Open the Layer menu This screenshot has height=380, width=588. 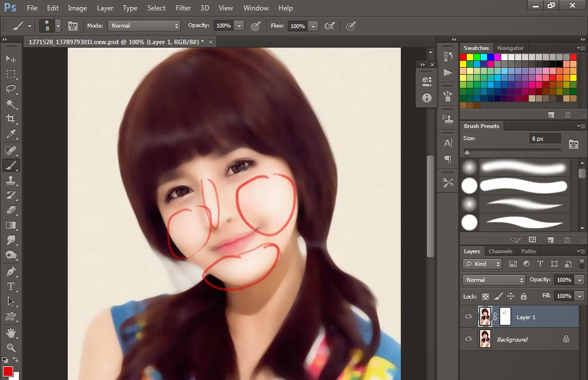coord(105,8)
